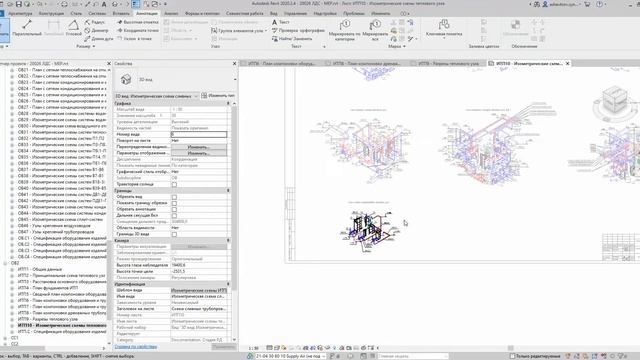Open the Architecture (Архитектура) ribbon tab
This screenshot has height=360, width=640.
[20, 13]
